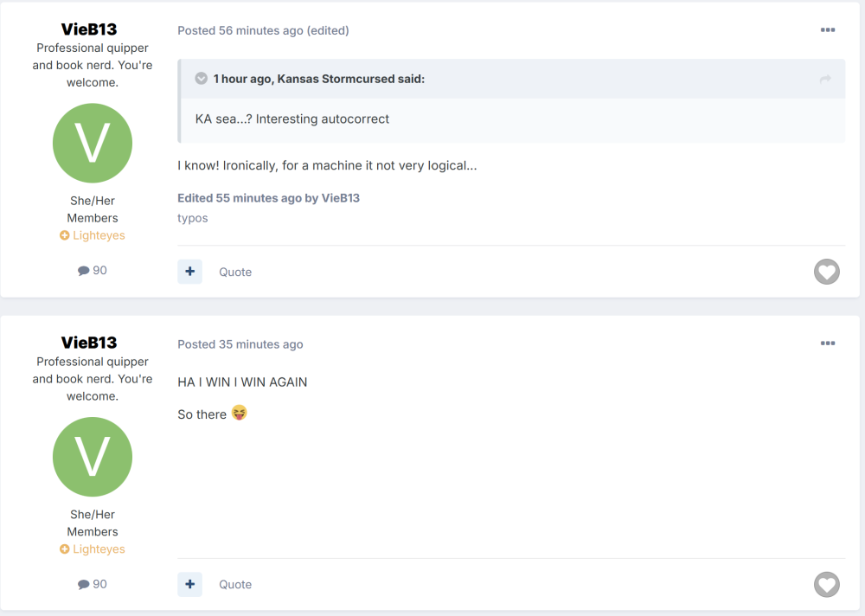Open VieB13 profile from first post username
Image resolution: width=865 pixels, height=616 pixels.
point(89,29)
